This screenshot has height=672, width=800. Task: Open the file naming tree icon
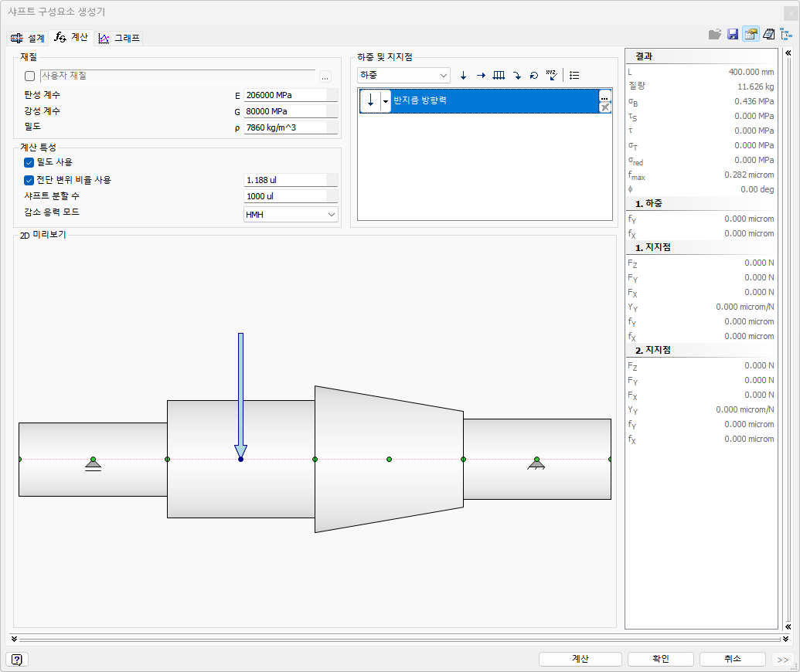click(786, 35)
